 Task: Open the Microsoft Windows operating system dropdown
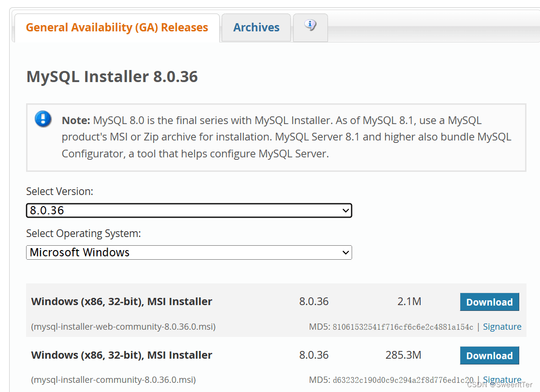coord(189,252)
